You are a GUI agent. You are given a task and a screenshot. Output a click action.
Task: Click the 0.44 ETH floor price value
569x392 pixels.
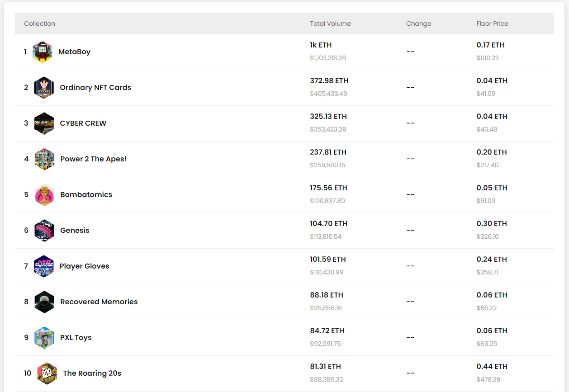click(x=492, y=367)
